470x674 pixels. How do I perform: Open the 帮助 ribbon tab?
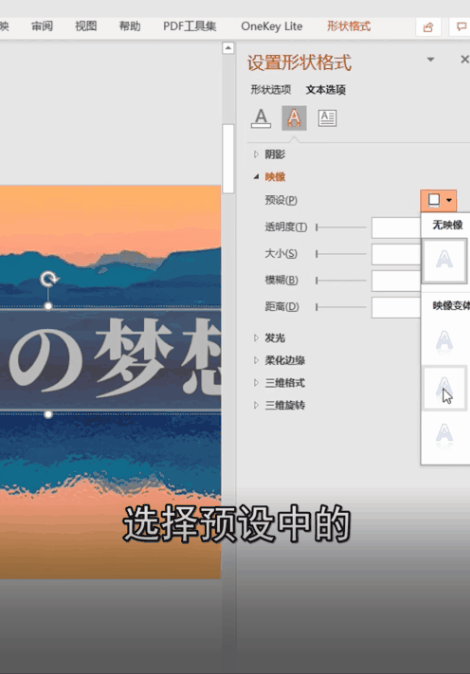(x=129, y=26)
